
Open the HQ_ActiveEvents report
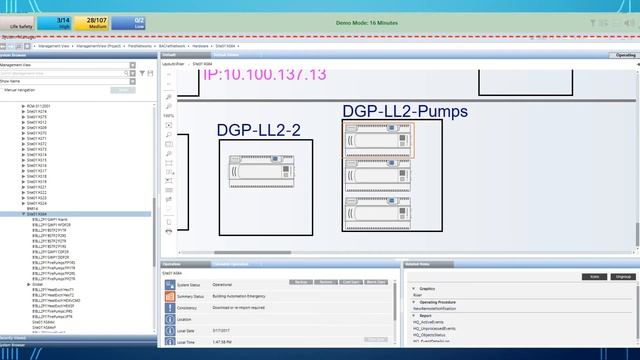coord(428,322)
